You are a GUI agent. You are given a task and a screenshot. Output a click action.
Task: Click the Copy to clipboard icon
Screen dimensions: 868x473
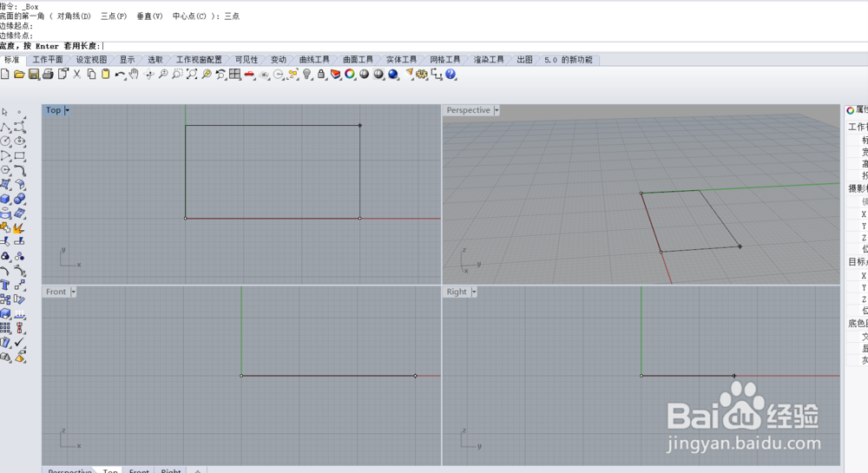(91, 74)
